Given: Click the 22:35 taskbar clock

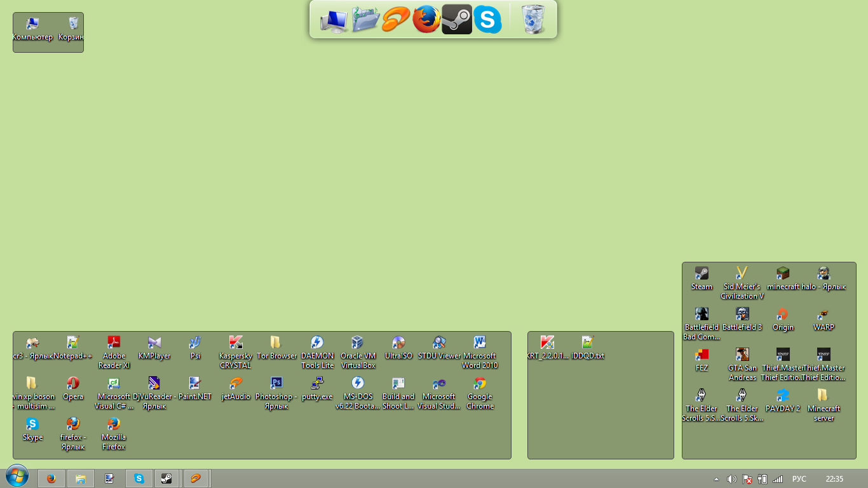Looking at the screenshot, I should pos(834,479).
